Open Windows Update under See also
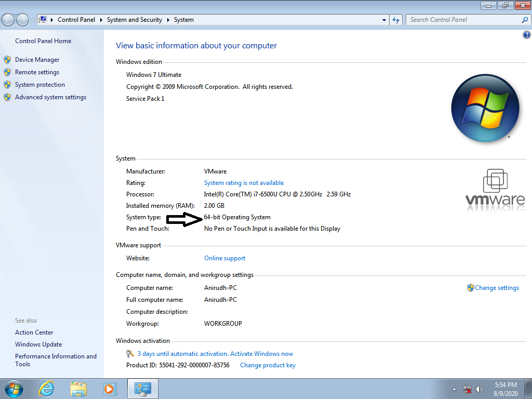Screen dimensions: 532x399 pos(38,344)
